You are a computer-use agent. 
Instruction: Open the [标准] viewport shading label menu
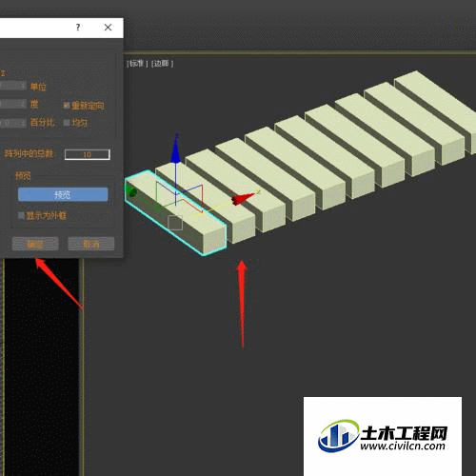pos(137,64)
